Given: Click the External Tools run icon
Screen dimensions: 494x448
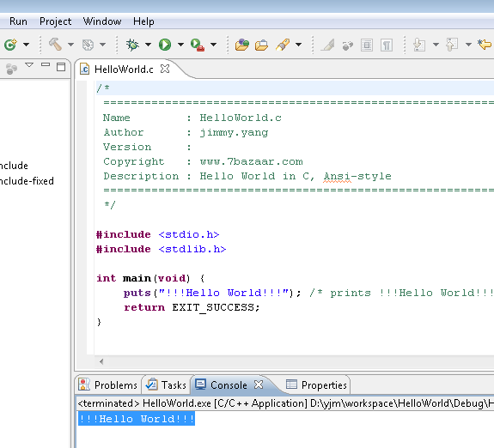Looking at the screenshot, I should click(198, 45).
